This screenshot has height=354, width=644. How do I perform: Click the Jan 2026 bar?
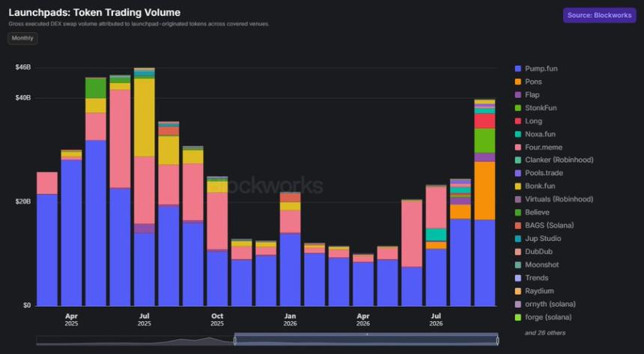(x=291, y=249)
